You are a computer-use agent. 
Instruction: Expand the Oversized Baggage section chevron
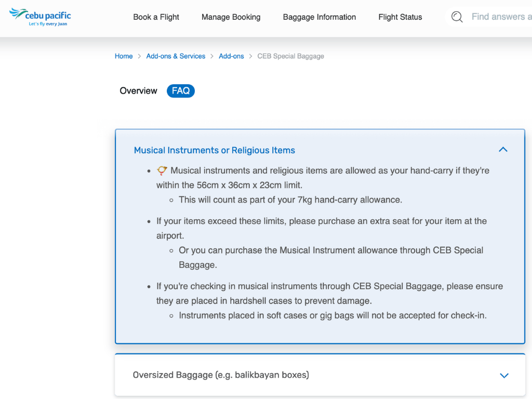coord(504,375)
